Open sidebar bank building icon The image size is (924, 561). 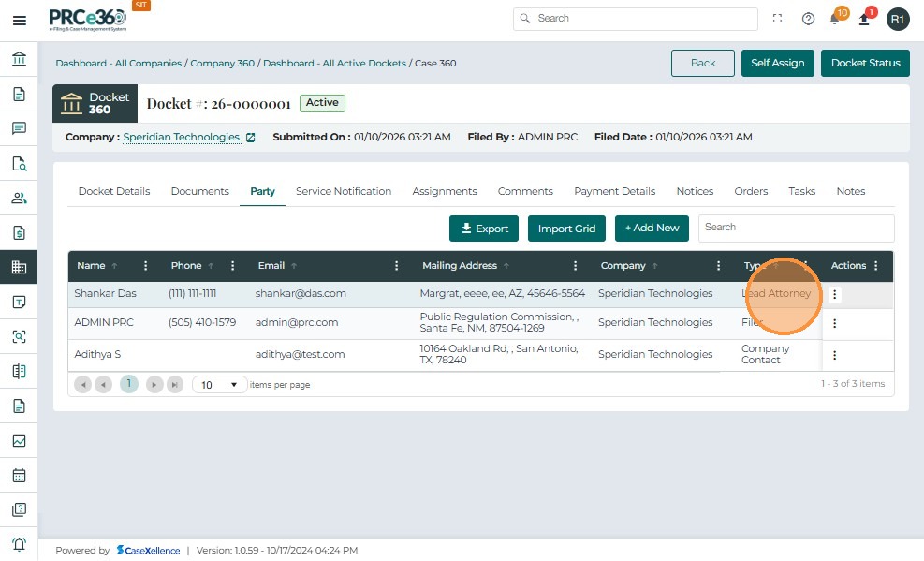point(19,59)
